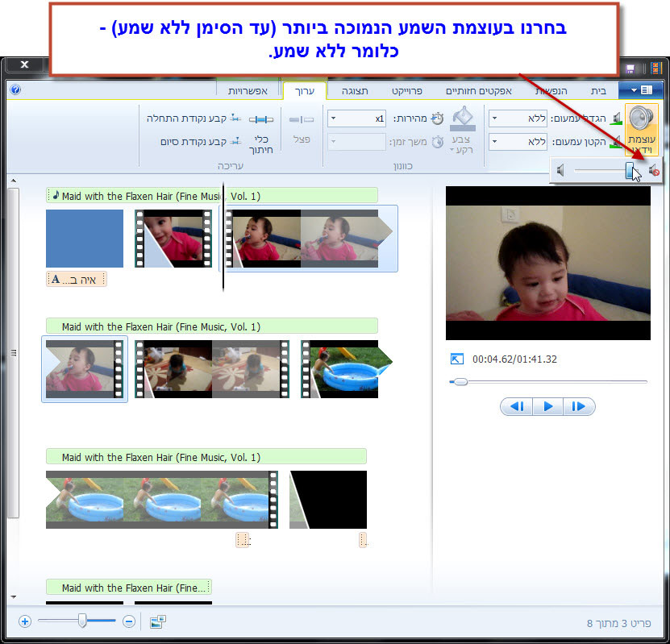Select the highlighted baby brushing teeth clip
Image resolution: width=670 pixels, height=644 pixels.
308,239
